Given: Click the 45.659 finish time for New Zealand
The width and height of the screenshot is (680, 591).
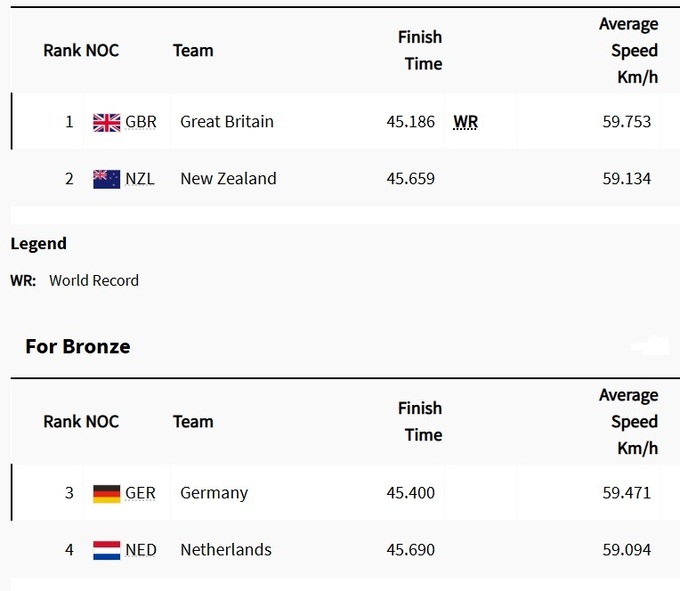Looking at the screenshot, I should tap(411, 179).
